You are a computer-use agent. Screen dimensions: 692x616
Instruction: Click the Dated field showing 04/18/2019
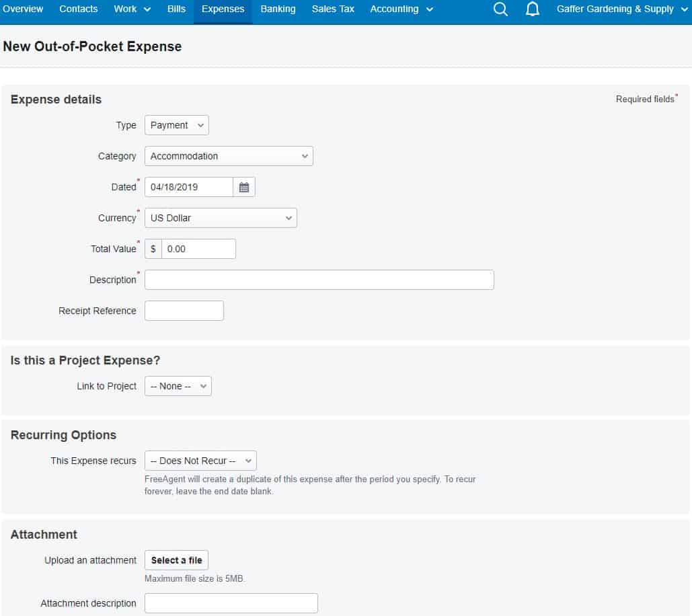coord(189,187)
